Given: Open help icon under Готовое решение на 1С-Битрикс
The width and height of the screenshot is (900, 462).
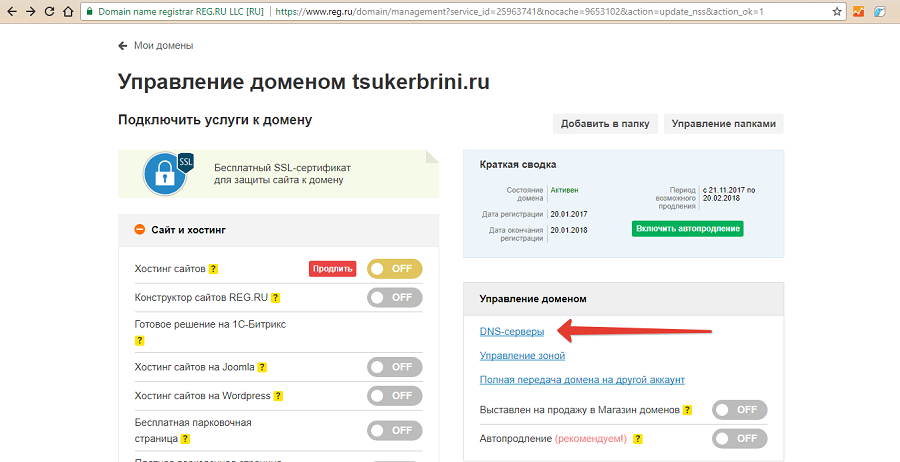Looking at the screenshot, I should coord(139,340).
